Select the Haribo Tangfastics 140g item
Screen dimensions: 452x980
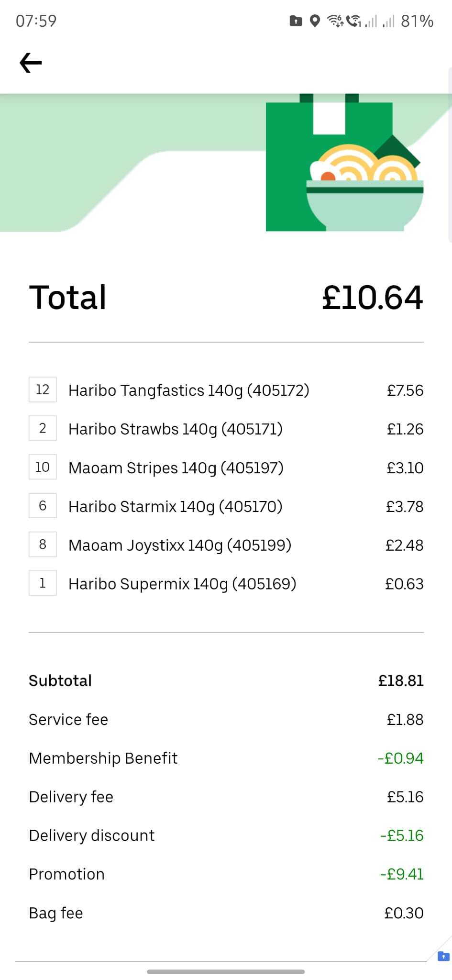[189, 390]
